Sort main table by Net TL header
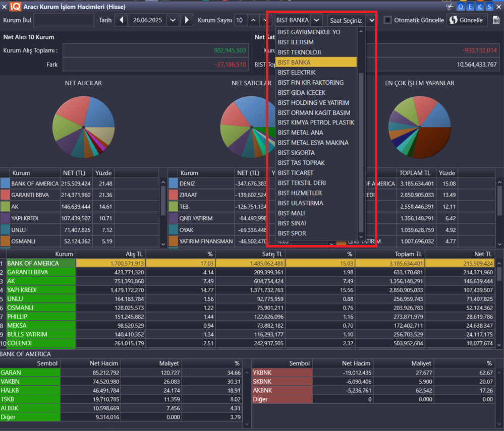Screen dimensions: 504x431 point(460,254)
